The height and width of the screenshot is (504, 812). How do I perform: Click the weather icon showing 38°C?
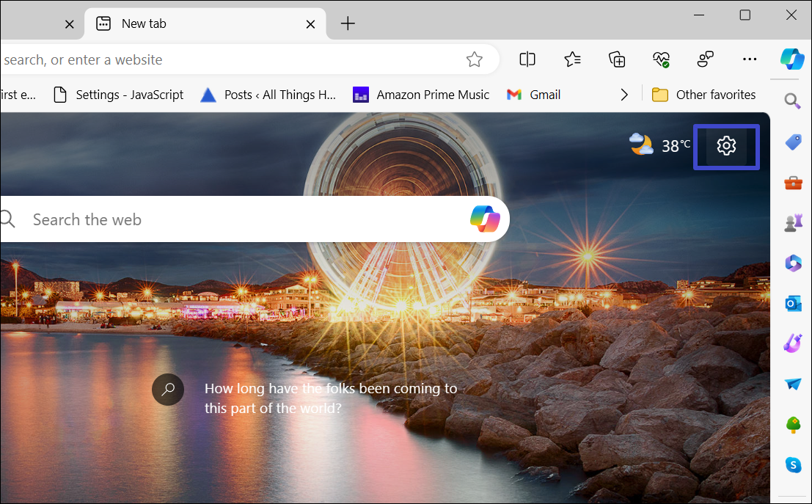click(x=640, y=145)
